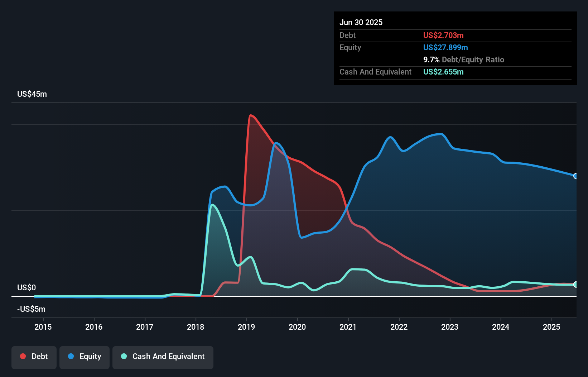Click the 2018 x-axis label
588x377 pixels.
pos(196,327)
